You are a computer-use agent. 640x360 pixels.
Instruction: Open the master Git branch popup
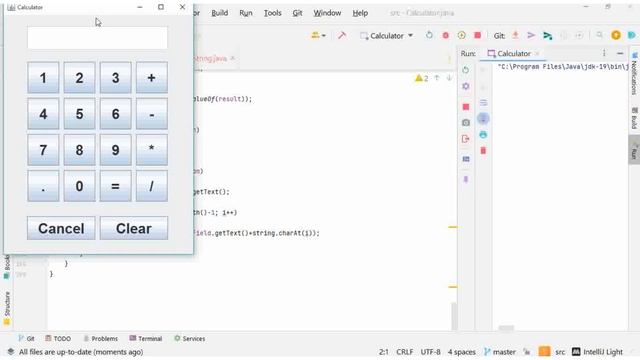(500, 352)
